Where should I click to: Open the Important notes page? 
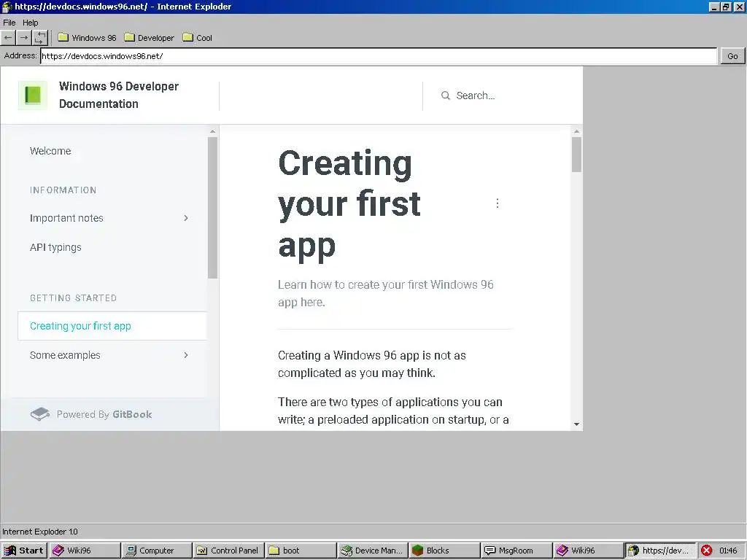66,218
